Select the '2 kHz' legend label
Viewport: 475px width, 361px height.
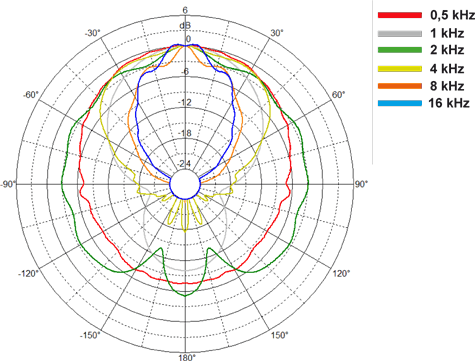click(x=447, y=50)
